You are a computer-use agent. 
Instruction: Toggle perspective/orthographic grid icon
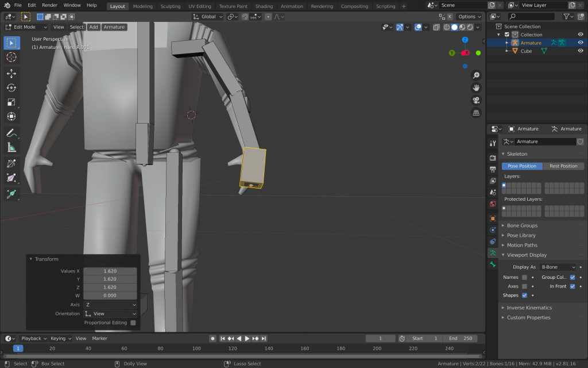point(476,113)
